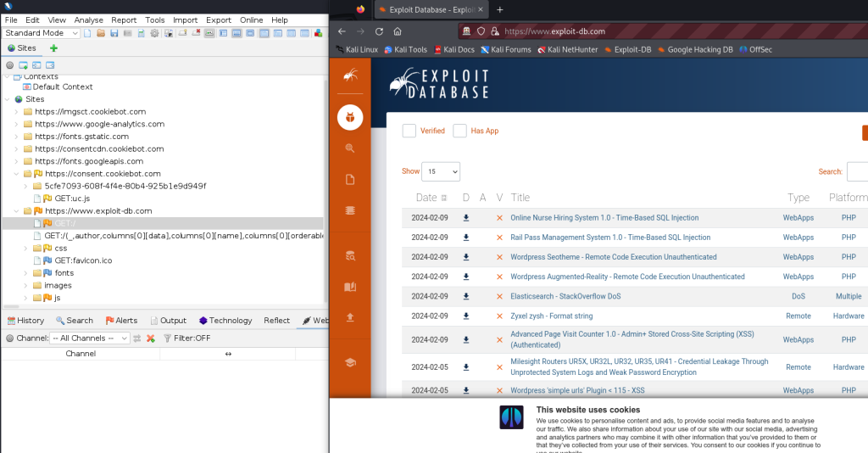The image size is (868, 453).
Task: Toggle the expand Sites tab layout button
Action: 223,33
